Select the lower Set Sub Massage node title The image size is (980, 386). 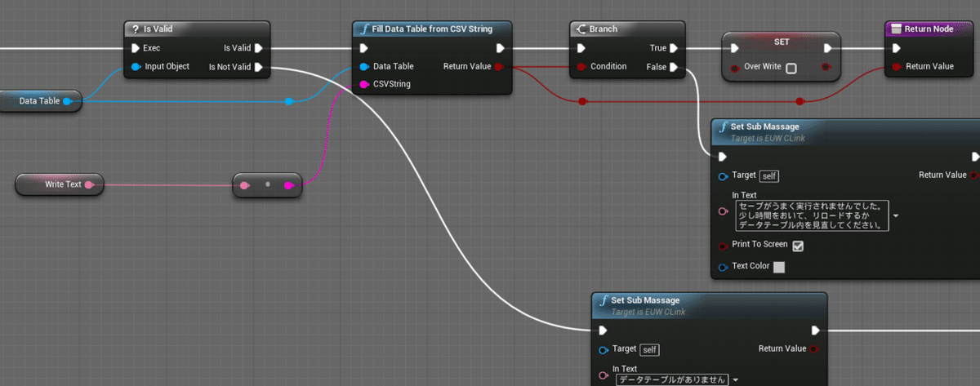645,300
